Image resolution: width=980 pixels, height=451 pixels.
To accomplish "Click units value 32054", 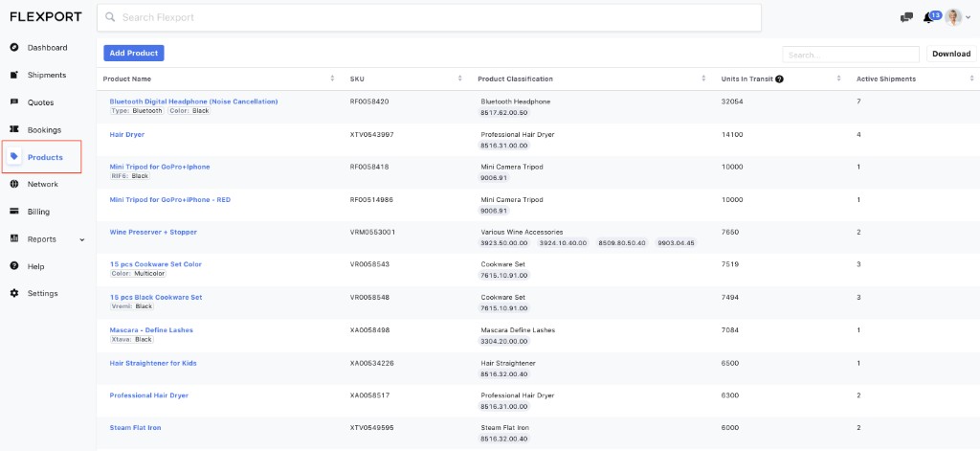I will (732, 101).
